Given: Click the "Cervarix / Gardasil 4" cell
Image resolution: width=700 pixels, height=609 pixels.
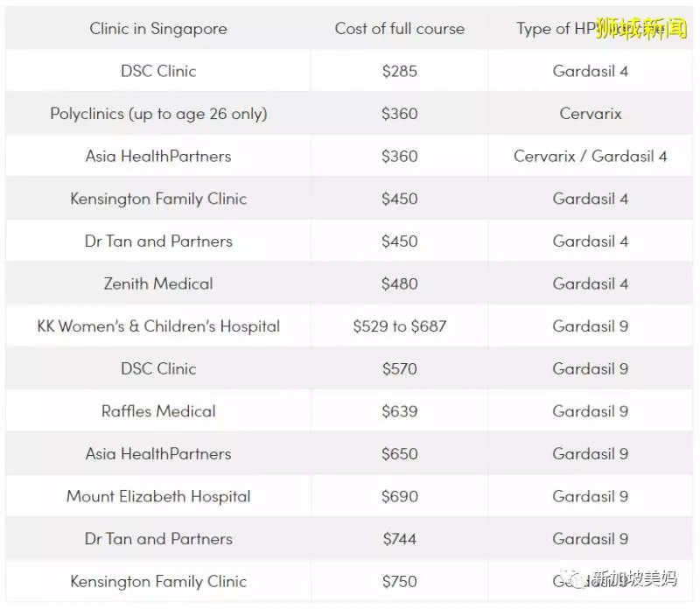Looking at the screenshot, I should click(590, 157).
